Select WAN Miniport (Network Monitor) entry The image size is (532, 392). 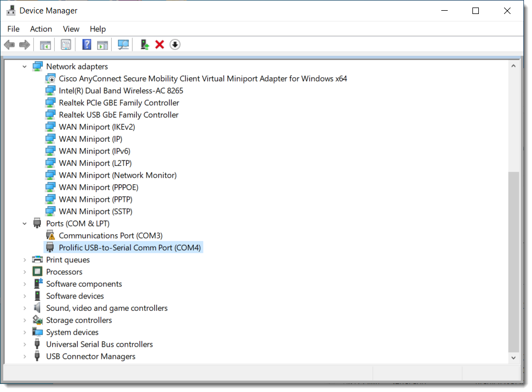[x=118, y=175]
